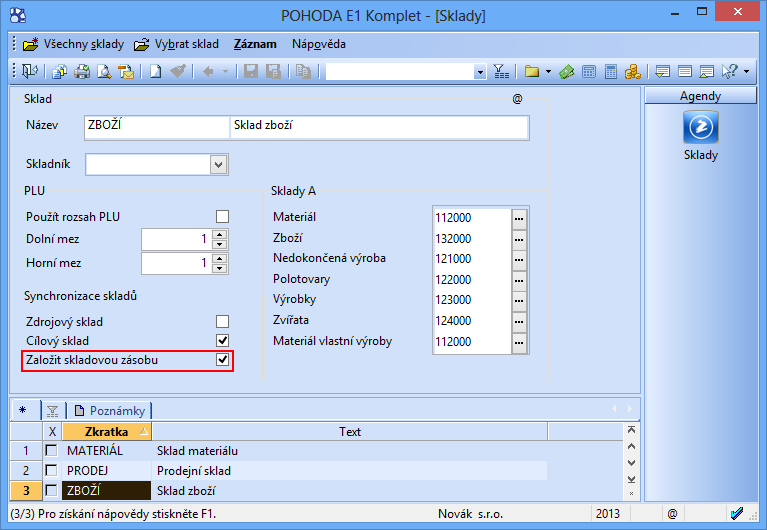Open the back arrow history dropdown
Screen dimensions: 767x530
pos(226,72)
